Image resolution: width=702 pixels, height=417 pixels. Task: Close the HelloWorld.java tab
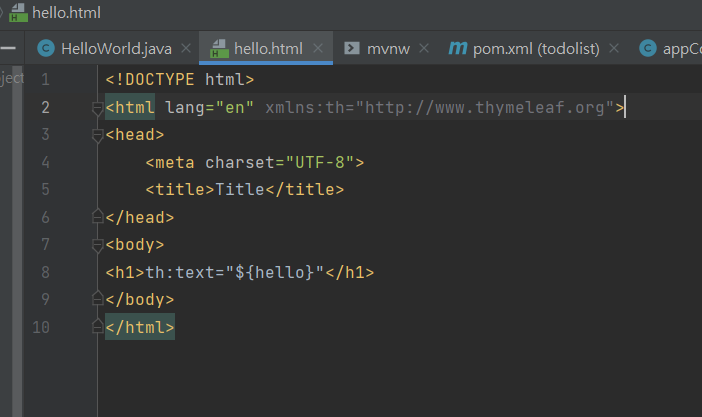(x=187, y=48)
